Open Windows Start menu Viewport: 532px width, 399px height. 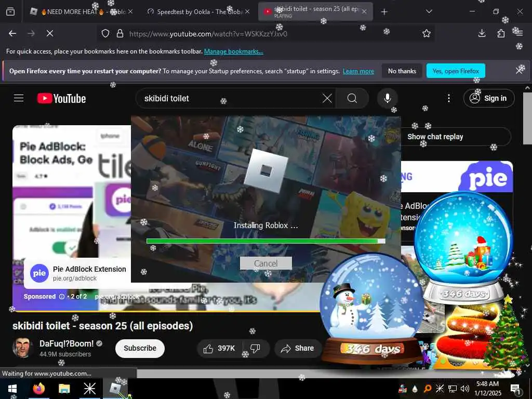(12, 389)
